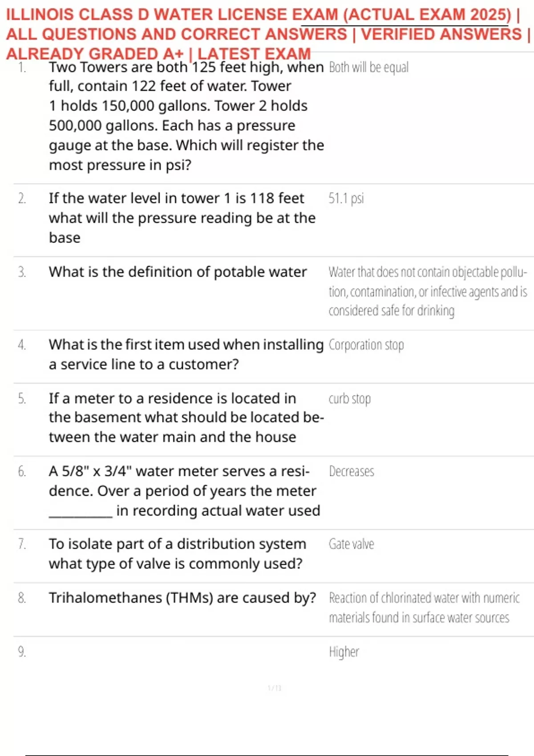Click the 'Decreases' answer
The height and width of the screenshot is (756, 534).
tap(352, 471)
